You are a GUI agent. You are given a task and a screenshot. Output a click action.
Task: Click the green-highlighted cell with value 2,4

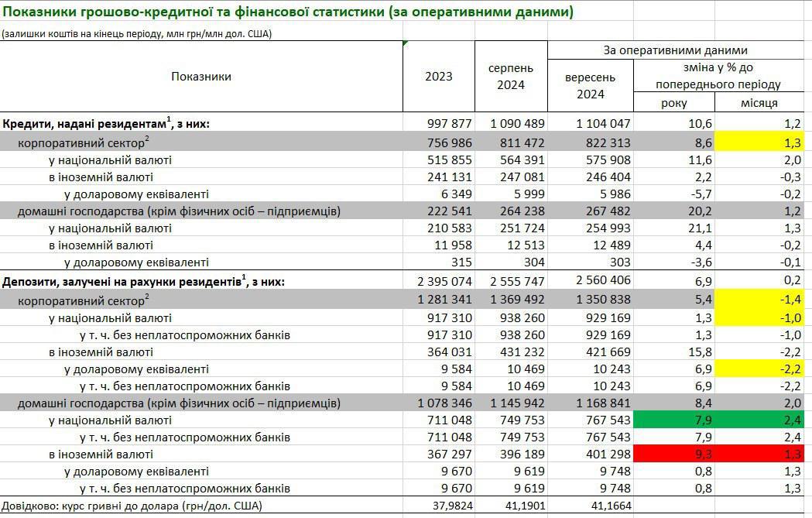(762, 420)
